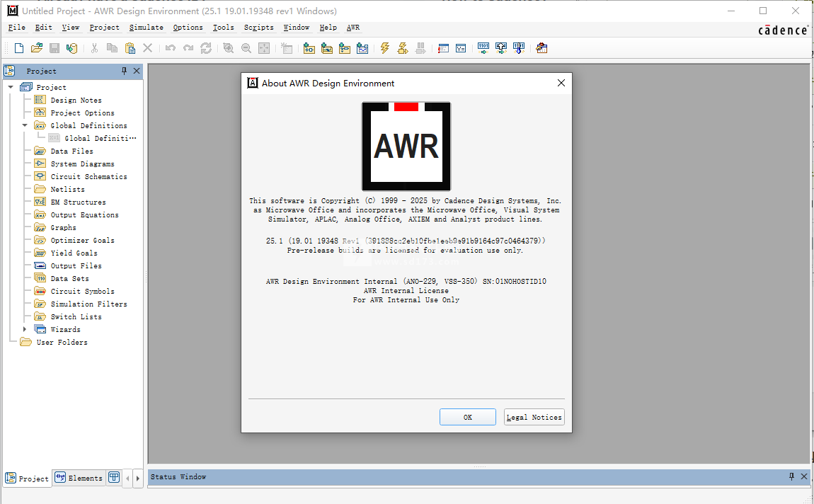
Task: Click the New Project toolbar icon
Action: pyautogui.click(x=19, y=48)
